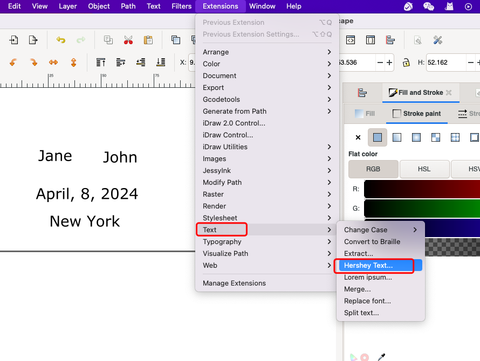Choose iDraw 2.0 Control entry
The height and width of the screenshot is (361, 480).
(267, 123)
